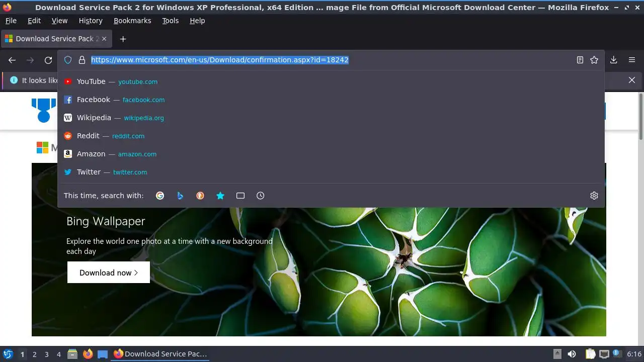Click the reload page icon
Viewport: 644px width, 362px height.
[x=48, y=60]
